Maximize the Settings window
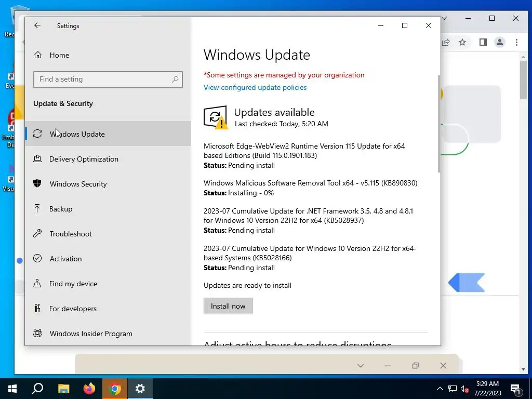 pyautogui.click(x=404, y=25)
